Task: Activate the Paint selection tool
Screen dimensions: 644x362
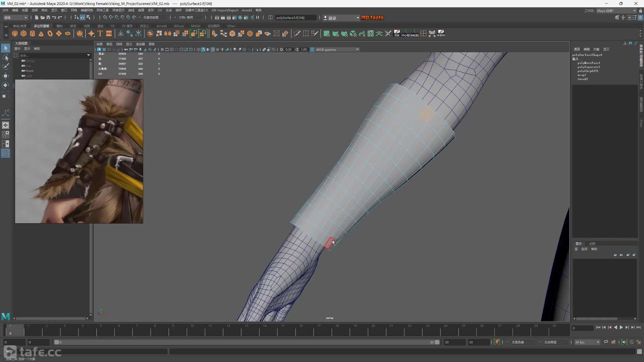Action: pyautogui.click(x=5, y=67)
